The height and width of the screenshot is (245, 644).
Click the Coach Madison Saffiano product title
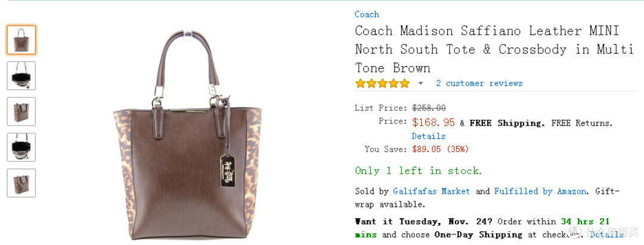tap(494, 49)
